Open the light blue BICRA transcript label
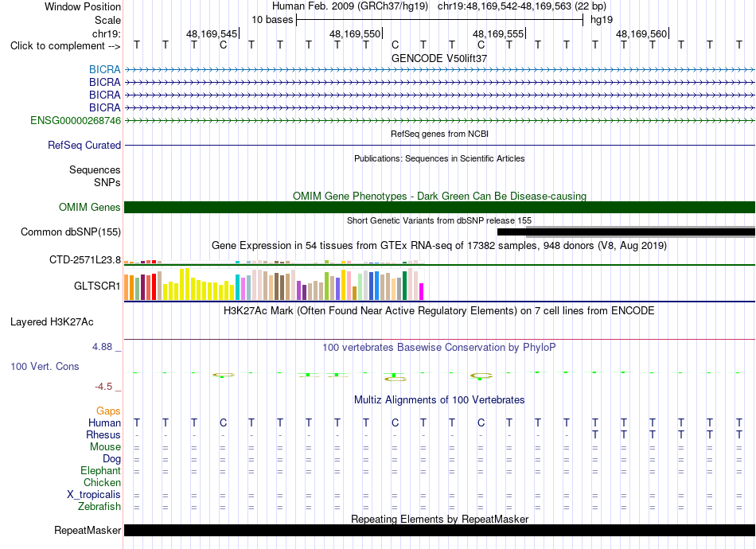 tap(104, 70)
